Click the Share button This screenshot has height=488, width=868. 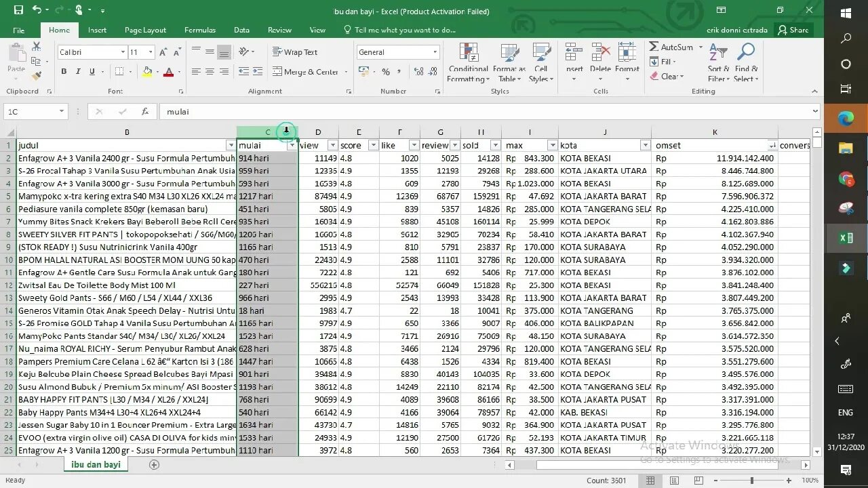(x=793, y=30)
